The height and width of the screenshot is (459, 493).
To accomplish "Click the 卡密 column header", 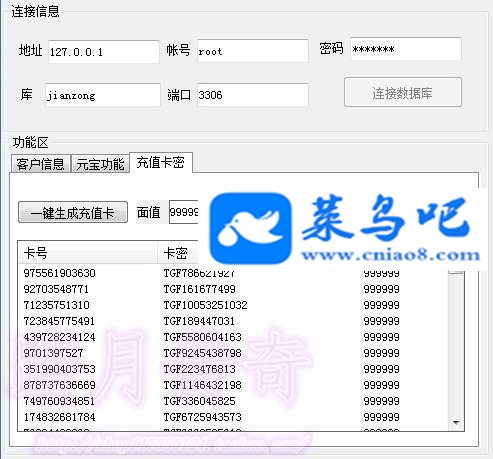I will 178,253.
